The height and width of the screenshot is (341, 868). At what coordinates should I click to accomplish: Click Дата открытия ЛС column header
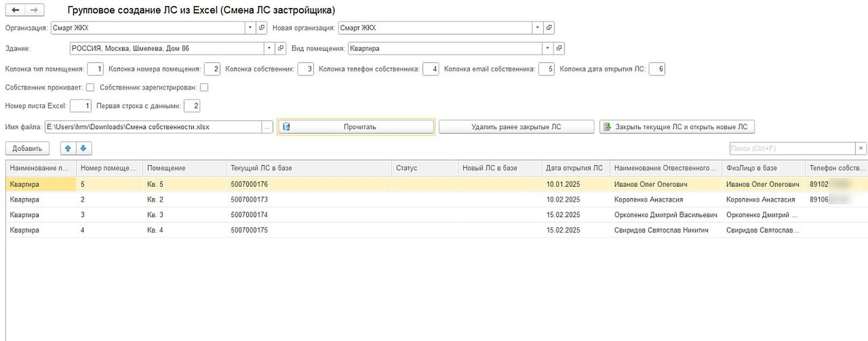575,168
